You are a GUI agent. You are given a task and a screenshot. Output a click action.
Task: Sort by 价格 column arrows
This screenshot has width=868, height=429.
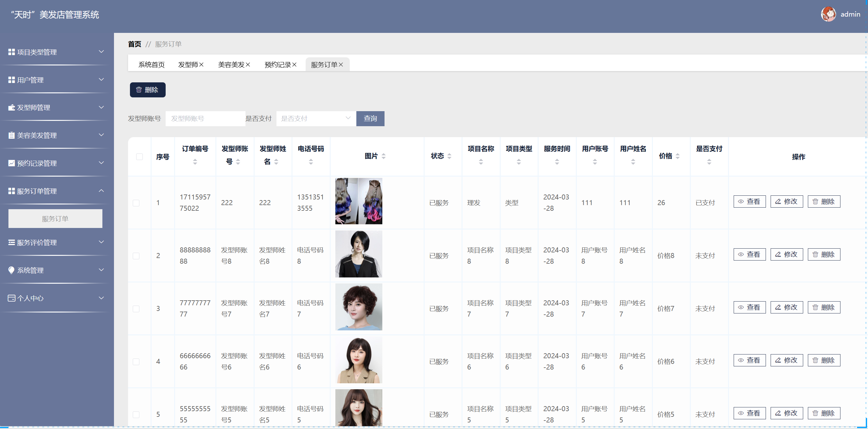[678, 156]
